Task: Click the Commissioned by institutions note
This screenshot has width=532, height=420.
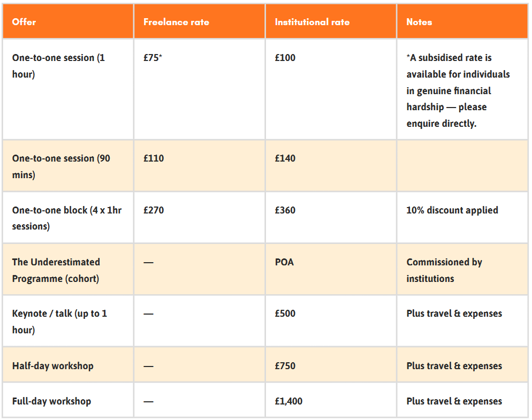Action: [x=444, y=270]
